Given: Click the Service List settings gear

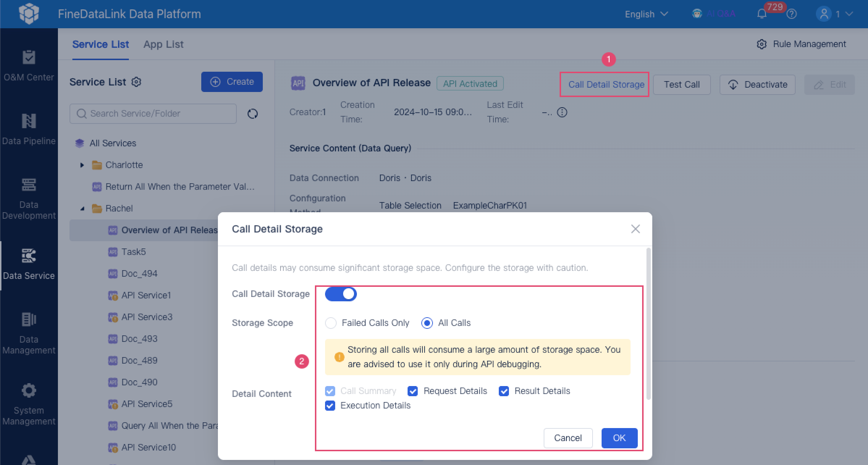Looking at the screenshot, I should click(x=136, y=82).
